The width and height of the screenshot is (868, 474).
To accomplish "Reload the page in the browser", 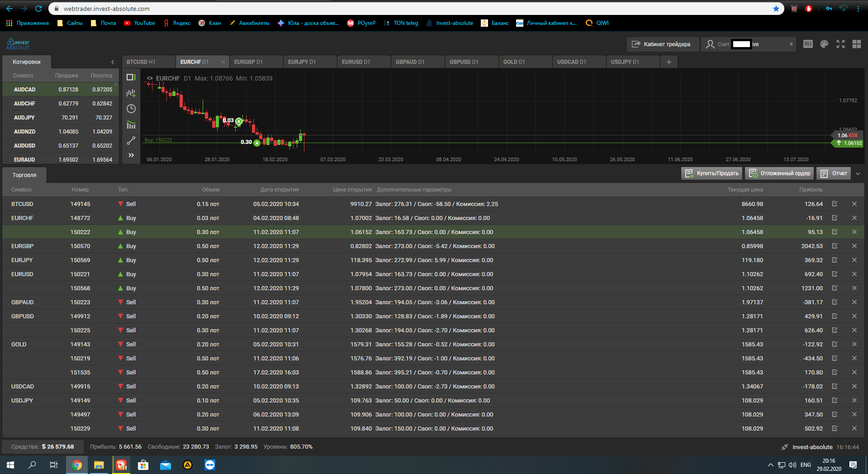I will pos(38,9).
